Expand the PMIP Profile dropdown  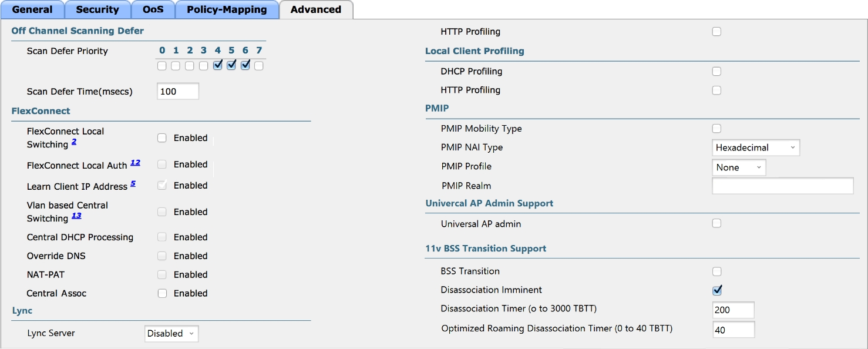pos(739,167)
